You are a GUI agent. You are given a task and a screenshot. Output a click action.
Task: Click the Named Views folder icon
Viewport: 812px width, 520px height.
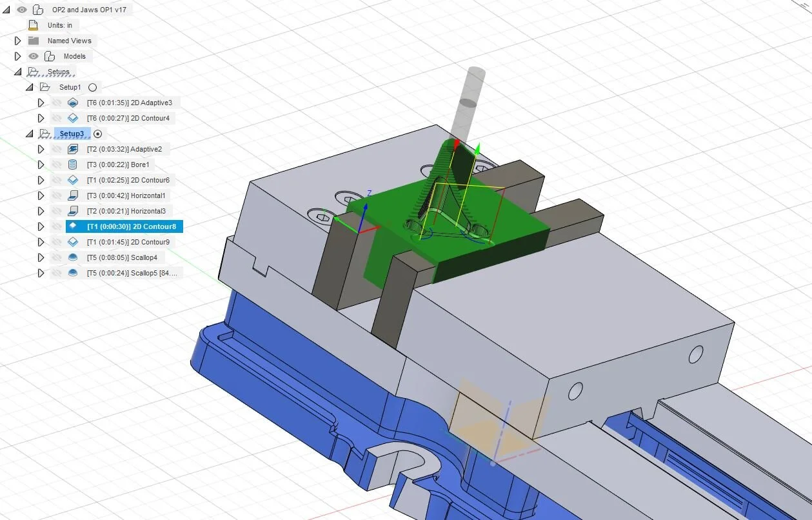[x=34, y=41]
